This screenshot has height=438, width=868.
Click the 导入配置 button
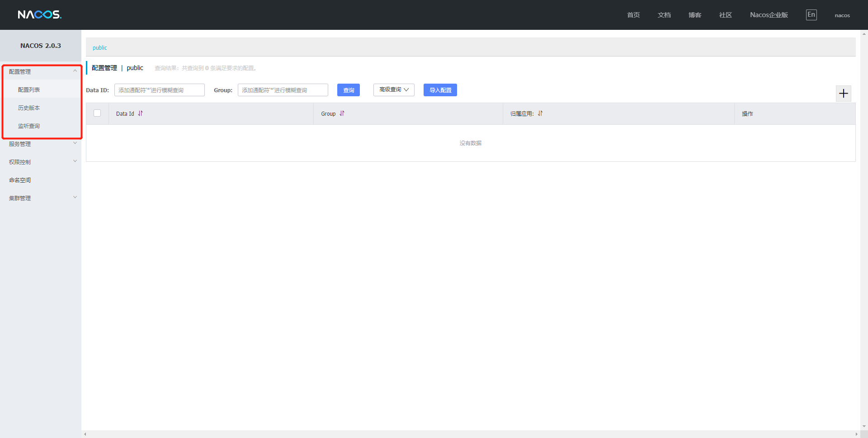click(x=440, y=90)
